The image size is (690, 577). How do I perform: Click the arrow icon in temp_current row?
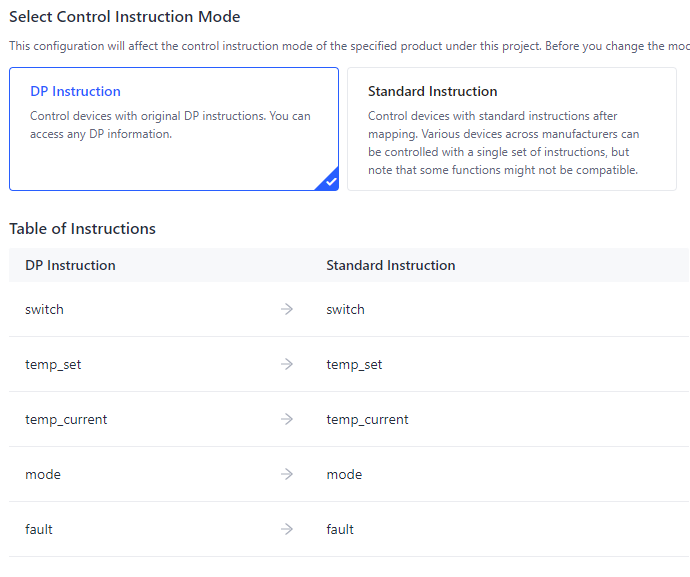287,420
